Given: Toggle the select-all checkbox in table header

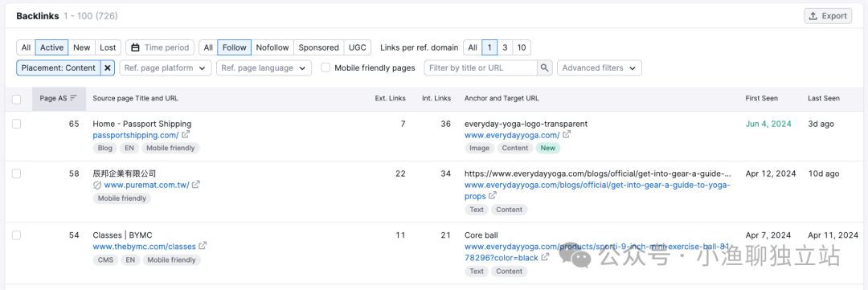Looking at the screenshot, I should coord(17,99).
